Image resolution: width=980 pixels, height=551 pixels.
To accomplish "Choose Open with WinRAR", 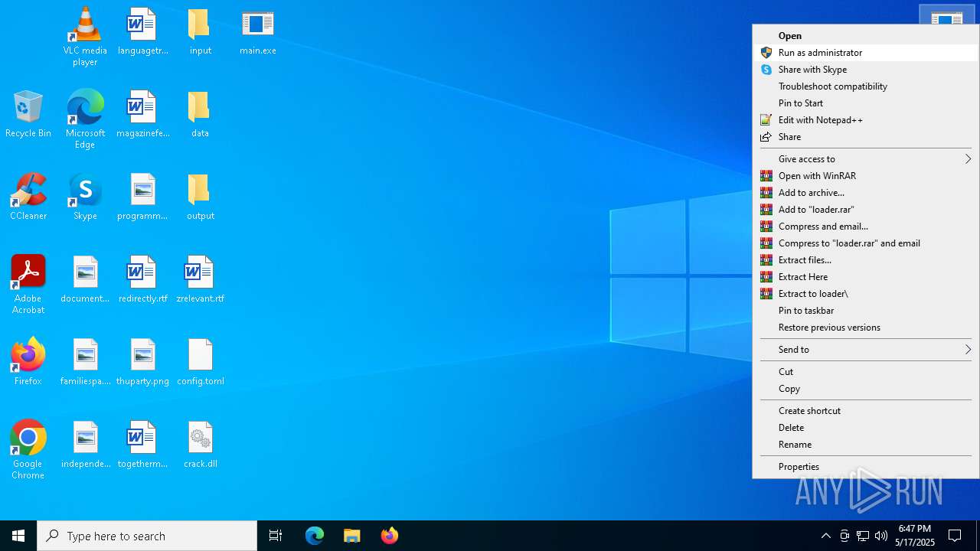I will (x=865, y=176).
